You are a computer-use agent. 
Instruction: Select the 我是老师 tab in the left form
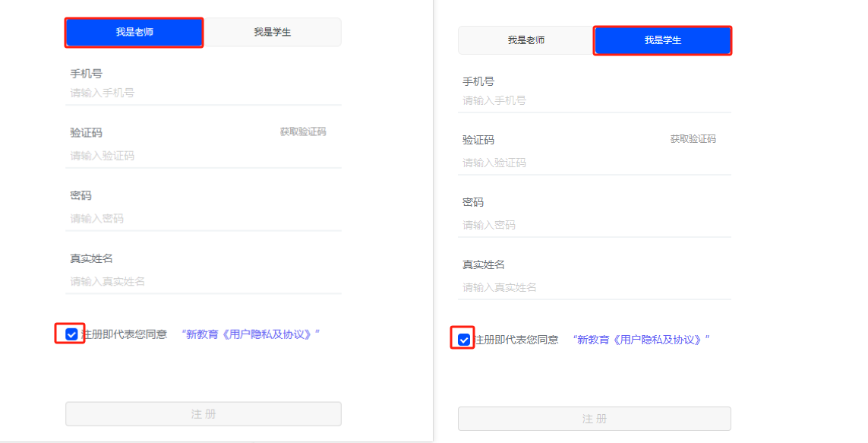(134, 32)
